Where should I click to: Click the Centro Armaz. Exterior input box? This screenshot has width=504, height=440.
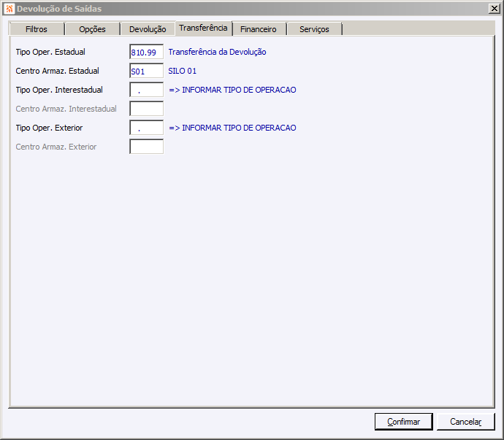pos(147,147)
